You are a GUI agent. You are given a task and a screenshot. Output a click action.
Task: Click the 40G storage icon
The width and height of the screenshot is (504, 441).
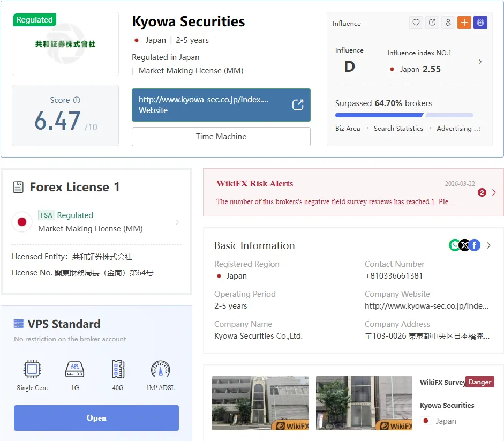[118, 369]
